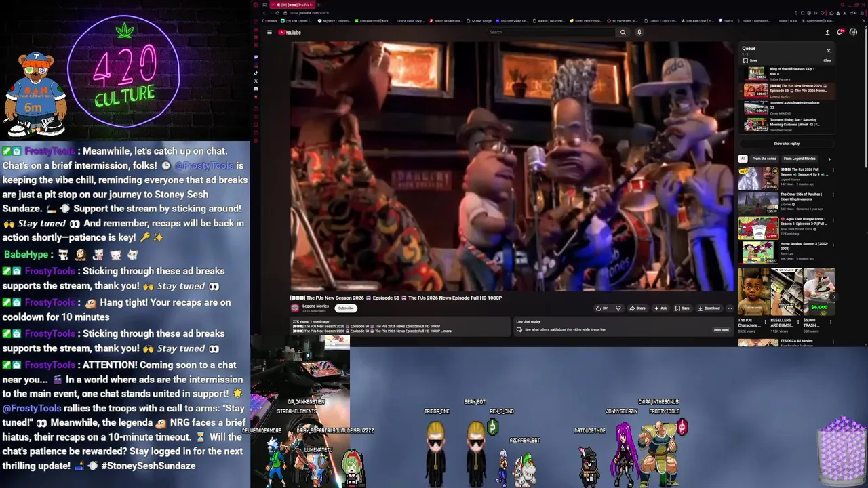Screen dimensions: 868x488
Task: Open the Legend Movies channel avatar
Action: tap(295, 308)
